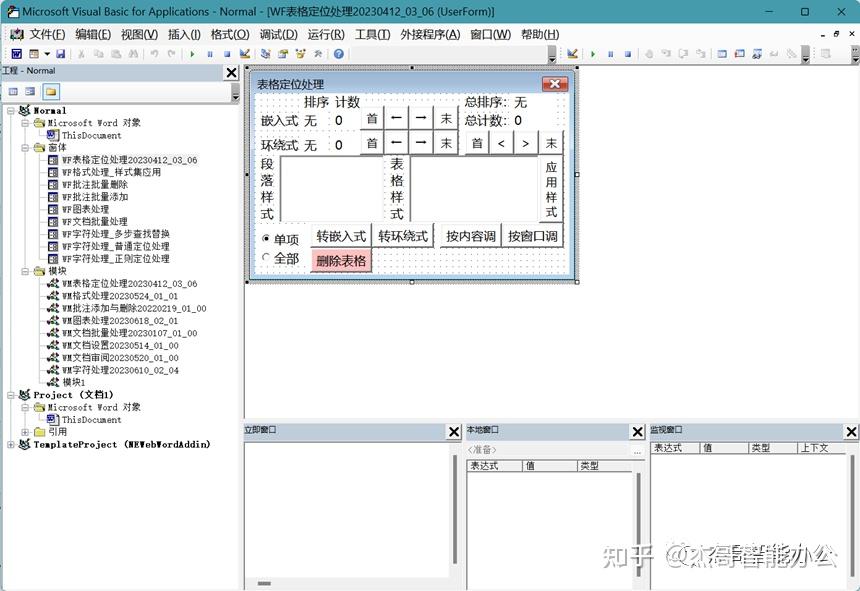The width and height of the screenshot is (860, 591).
Task: Click the Undo icon on the toolbar
Action: click(x=154, y=52)
